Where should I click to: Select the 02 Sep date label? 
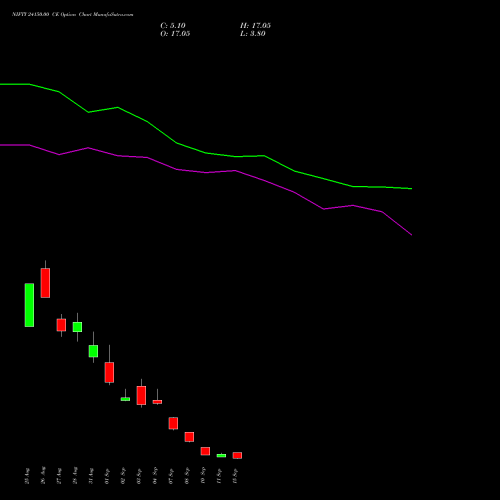tap(123, 476)
